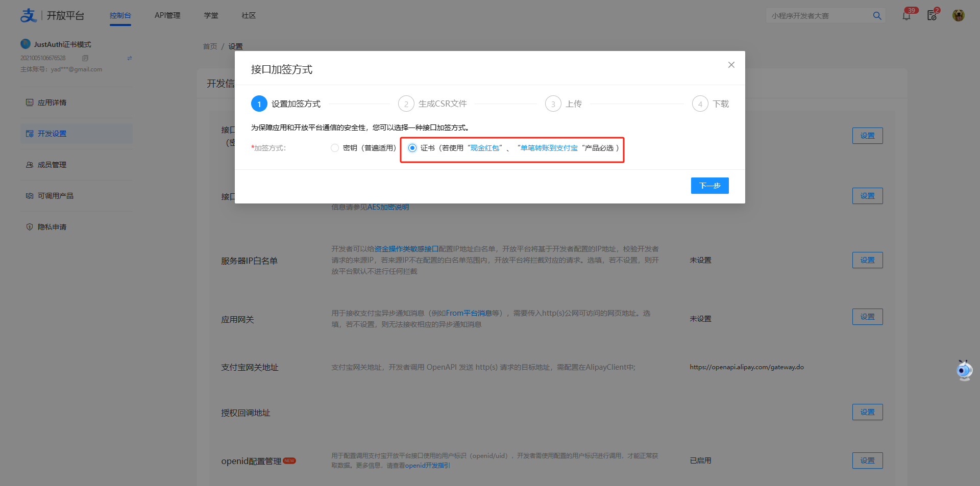Click the Alipay open platform logo

pyautogui.click(x=29, y=15)
